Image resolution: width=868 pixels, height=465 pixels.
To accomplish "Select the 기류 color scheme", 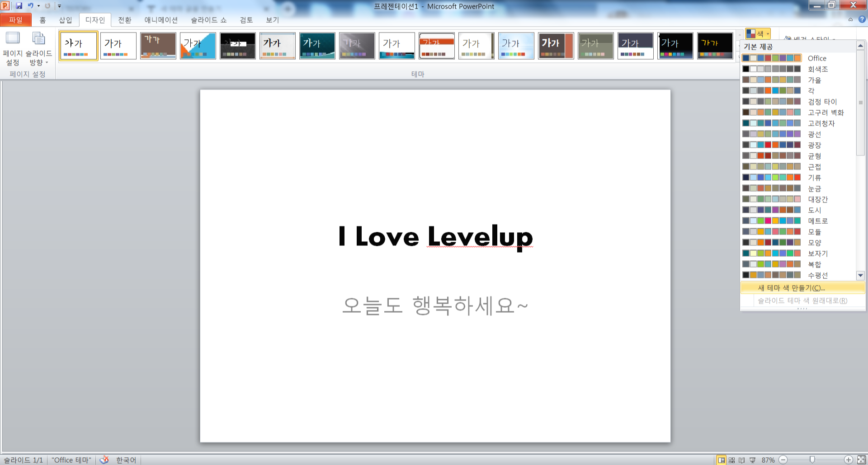I will click(798, 178).
